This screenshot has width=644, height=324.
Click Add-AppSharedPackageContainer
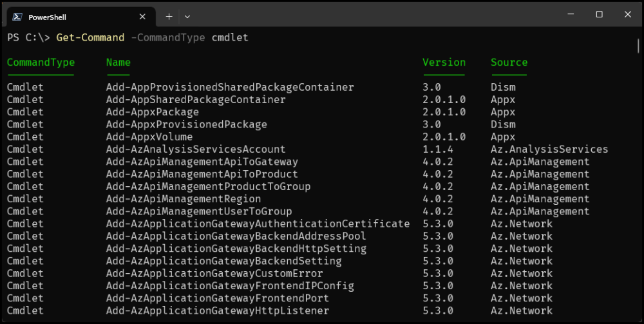pyautogui.click(x=196, y=100)
